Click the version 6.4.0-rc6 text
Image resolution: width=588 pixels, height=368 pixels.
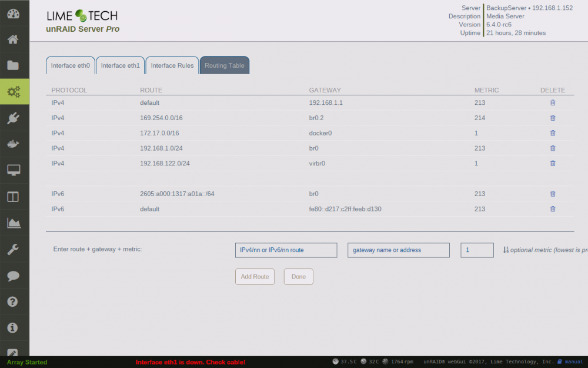tap(499, 24)
